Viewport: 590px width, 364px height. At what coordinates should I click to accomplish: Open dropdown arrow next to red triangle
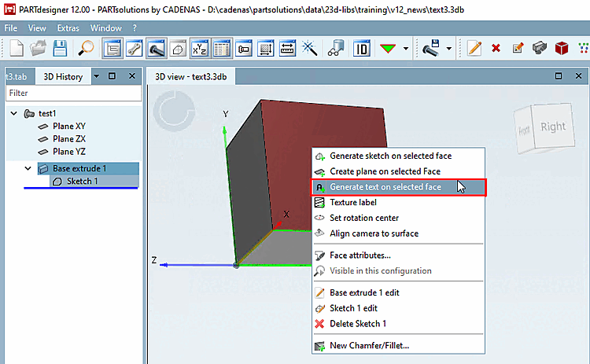[x=406, y=49]
